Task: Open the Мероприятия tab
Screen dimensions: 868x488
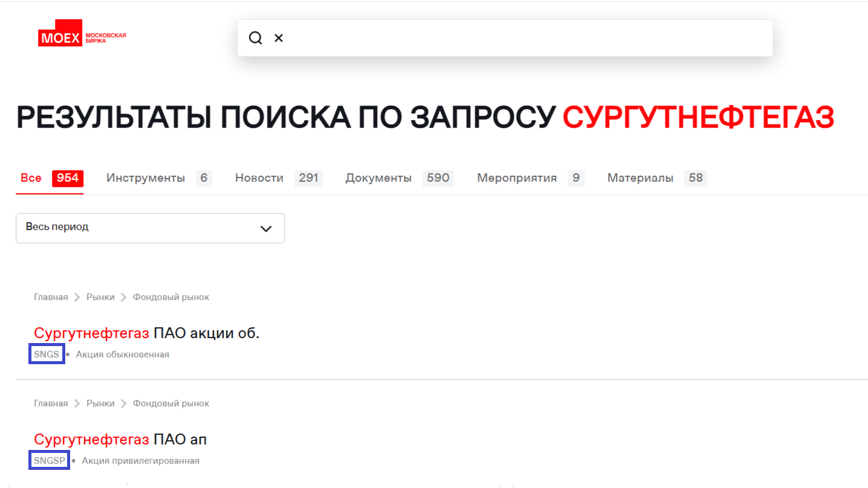Action: [x=531, y=178]
